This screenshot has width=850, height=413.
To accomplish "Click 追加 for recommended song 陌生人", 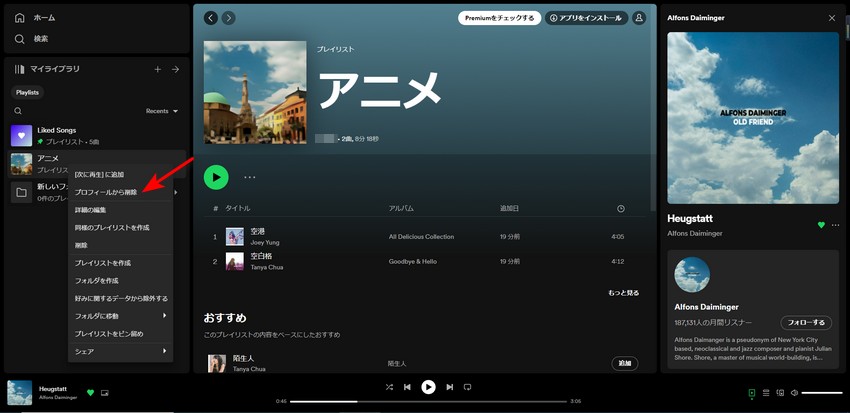I will click(624, 364).
